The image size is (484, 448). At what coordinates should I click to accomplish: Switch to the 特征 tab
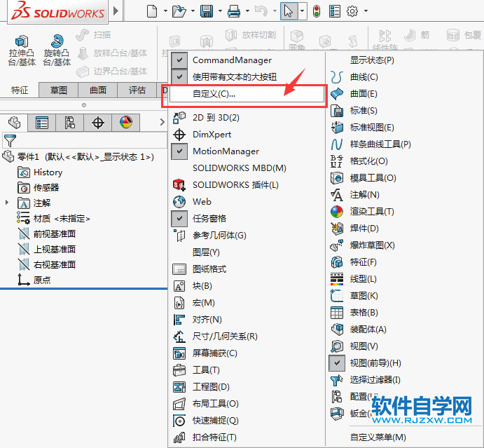coord(20,90)
